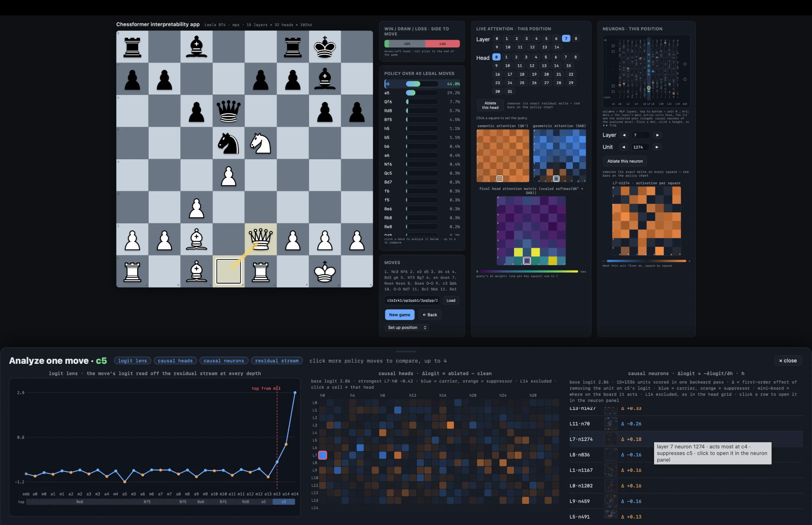
Task: Click the black knight on d5
Action: pyautogui.click(x=229, y=143)
